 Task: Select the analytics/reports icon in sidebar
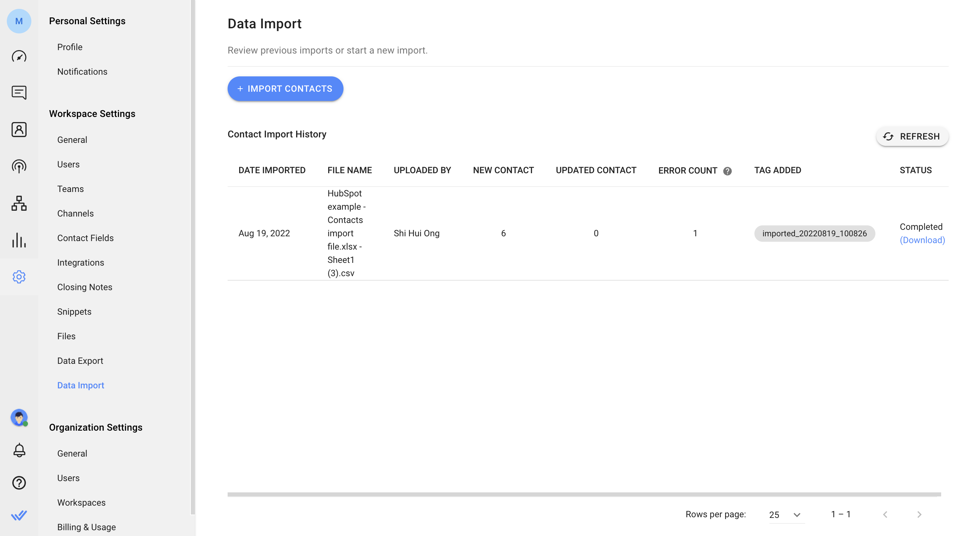(x=18, y=239)
